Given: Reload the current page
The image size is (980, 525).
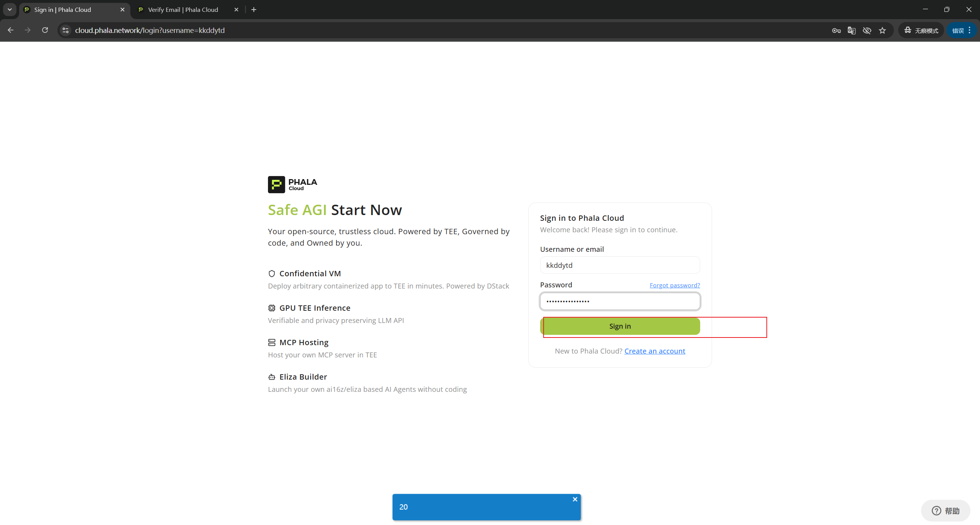Looking at the screenshot, I should click(x=45, y=30).
